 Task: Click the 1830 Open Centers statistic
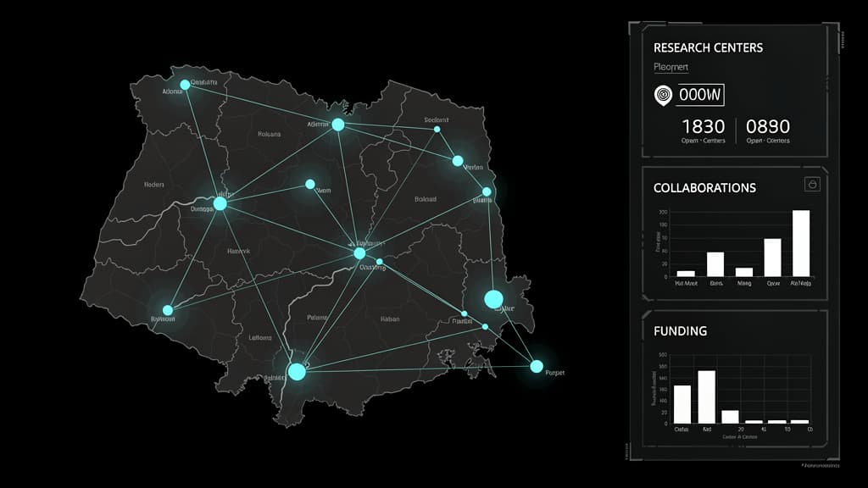pos(703,131)
